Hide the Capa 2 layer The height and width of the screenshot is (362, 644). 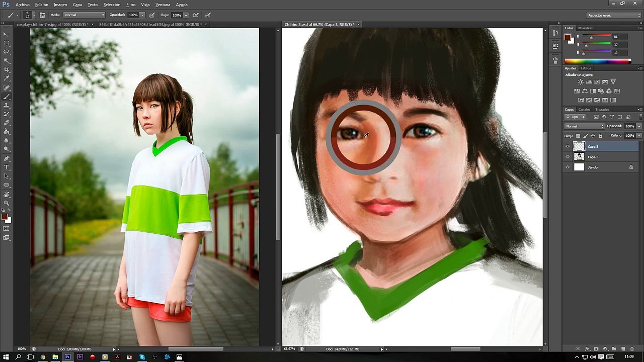(568, 157)
